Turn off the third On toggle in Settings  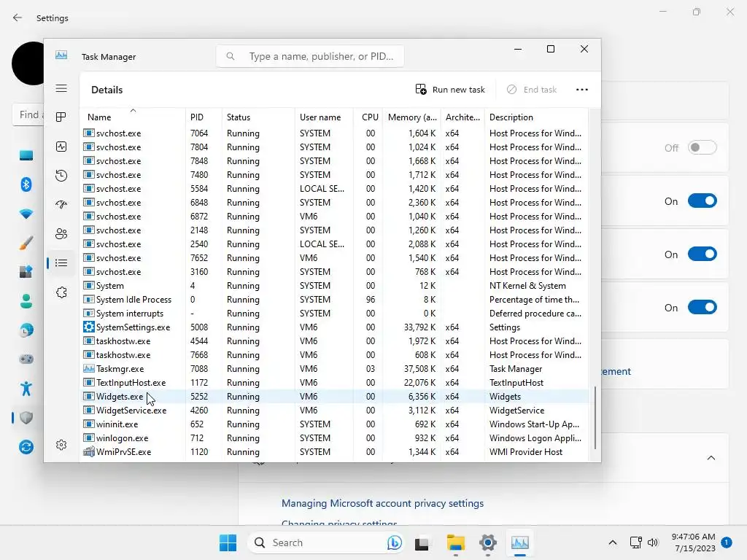click(703, 307)
